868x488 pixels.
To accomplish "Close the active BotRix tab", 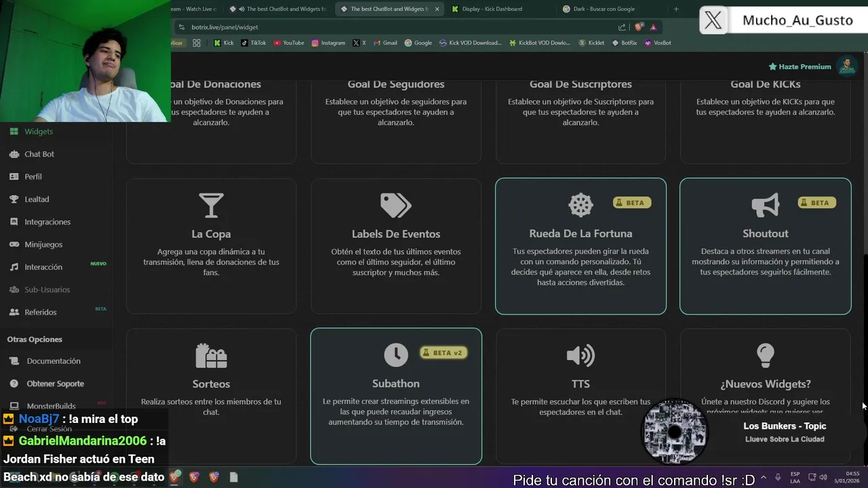I will point(437,9).
